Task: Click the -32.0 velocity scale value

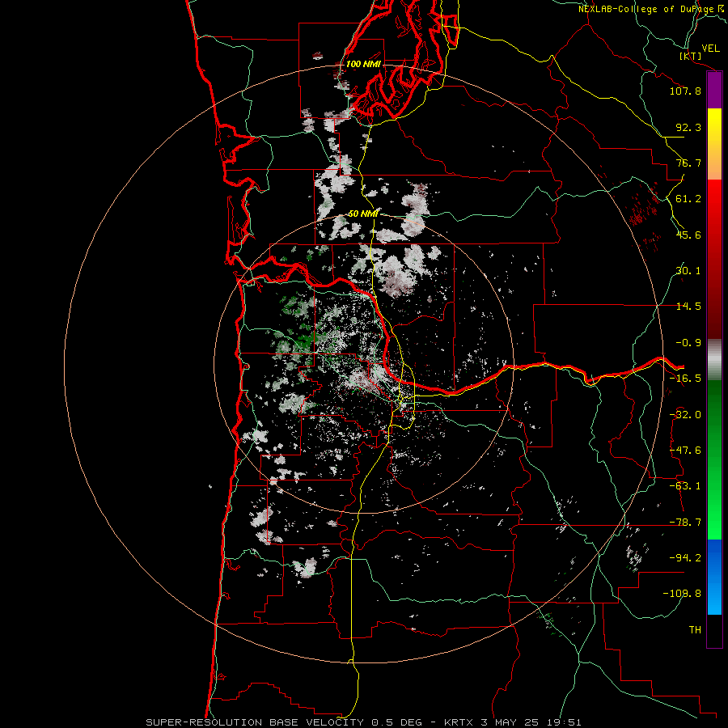Action: [685, 415]
